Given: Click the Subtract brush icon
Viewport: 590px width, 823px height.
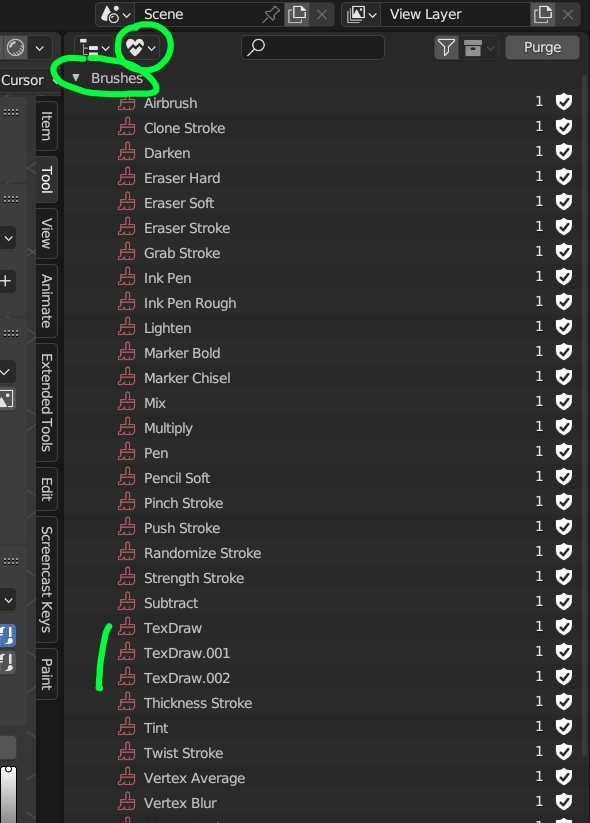Looking at the screenshot, I should pyautogui.click(x=127, y=603).
